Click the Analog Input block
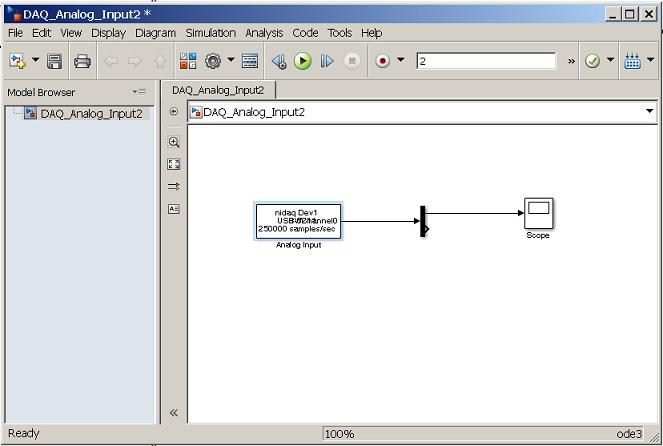Screen dimensions: 663x446 (298, 221)
